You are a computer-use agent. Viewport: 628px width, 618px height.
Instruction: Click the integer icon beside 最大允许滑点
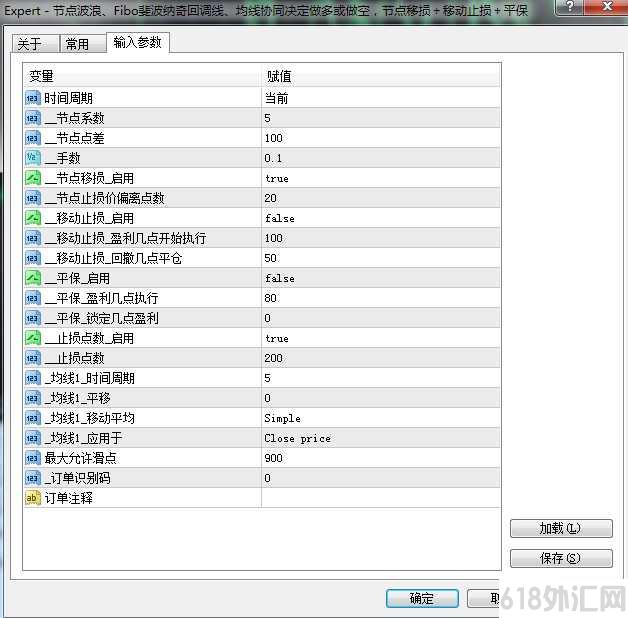pyautogui.click(x=33, y=458)
